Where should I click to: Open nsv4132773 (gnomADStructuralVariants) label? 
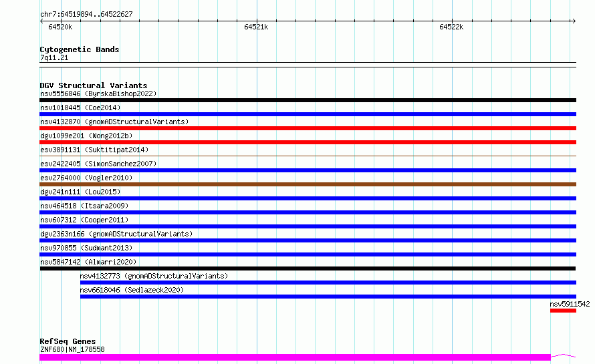click(x=154, y=276)
